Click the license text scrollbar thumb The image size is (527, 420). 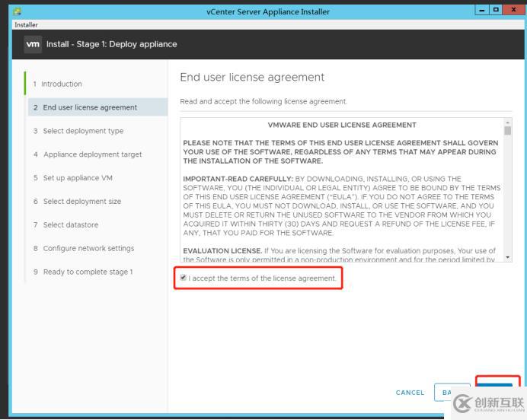pos(507,131)
